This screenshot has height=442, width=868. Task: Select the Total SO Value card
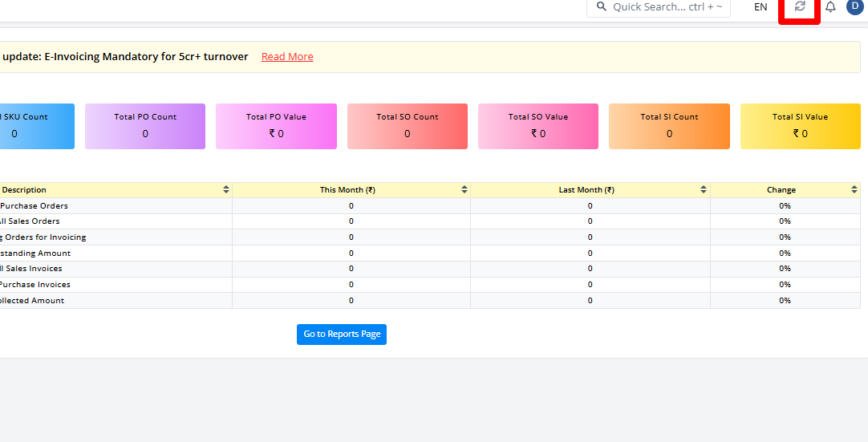tap(538, 126)
